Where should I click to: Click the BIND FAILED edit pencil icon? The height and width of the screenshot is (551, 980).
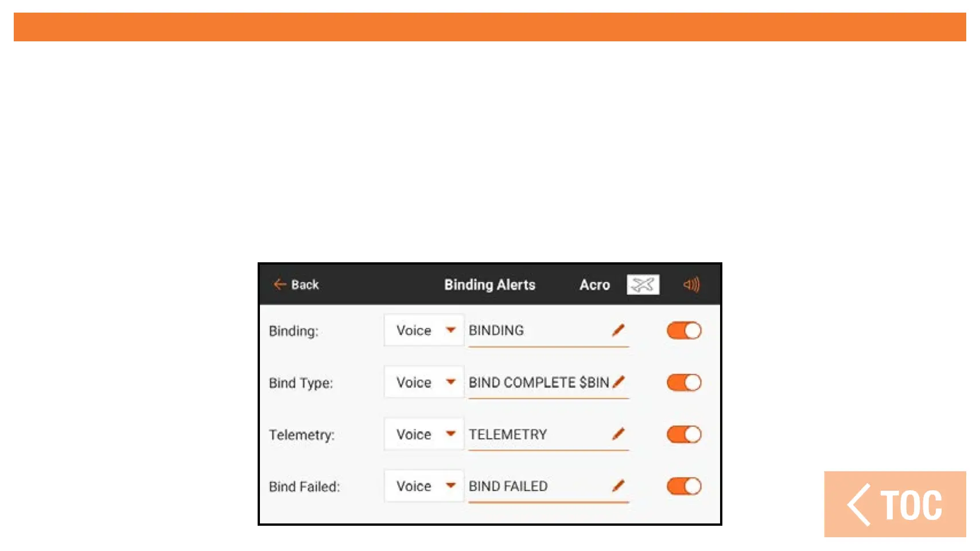click(618, 486)
